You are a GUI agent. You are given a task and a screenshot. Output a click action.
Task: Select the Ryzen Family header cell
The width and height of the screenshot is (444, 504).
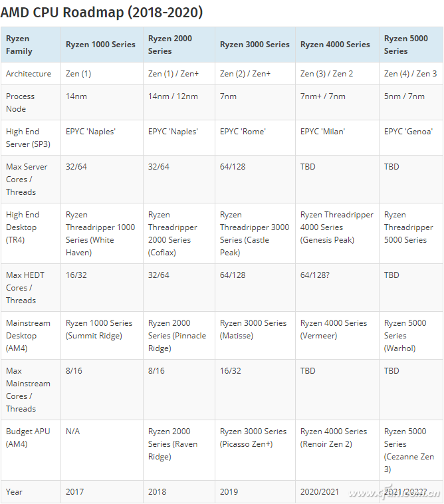[x=19, y=45]
